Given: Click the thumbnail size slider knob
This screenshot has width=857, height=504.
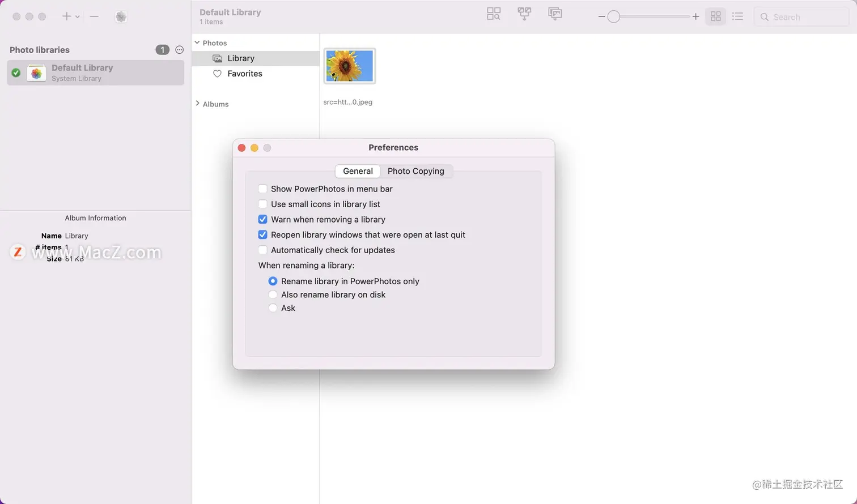Looking at the screenshot, I should click(613, 17).
